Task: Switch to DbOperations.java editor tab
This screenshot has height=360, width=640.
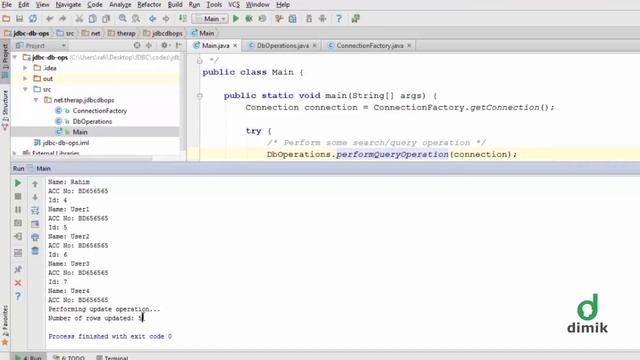Action: (x=282, y=46)
